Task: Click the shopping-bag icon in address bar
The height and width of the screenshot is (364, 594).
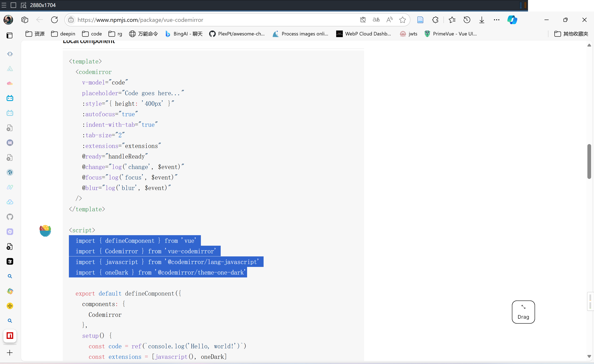Action: click(x=363, y=20)
